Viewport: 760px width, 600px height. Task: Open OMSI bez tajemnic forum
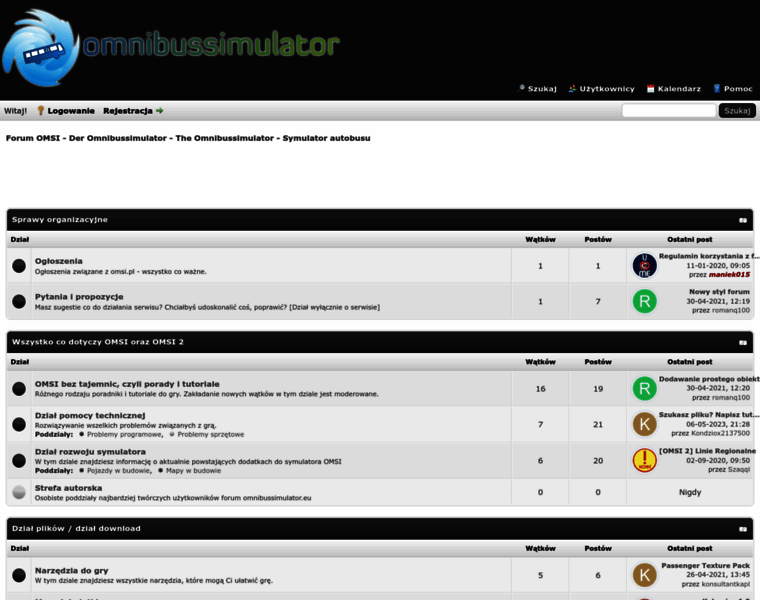tap(127, 384)
